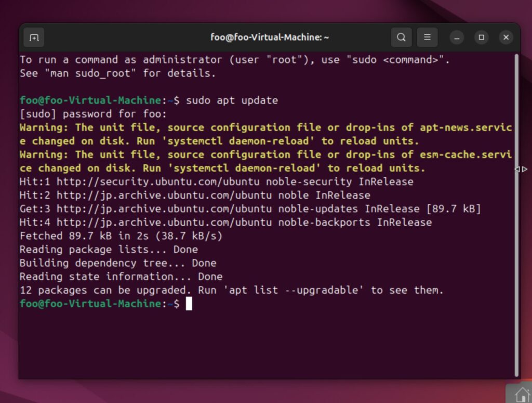The width and height of the screenshot is (532, 403).
Task: Open the terminal hamburger menu
Action: [427, 37]
